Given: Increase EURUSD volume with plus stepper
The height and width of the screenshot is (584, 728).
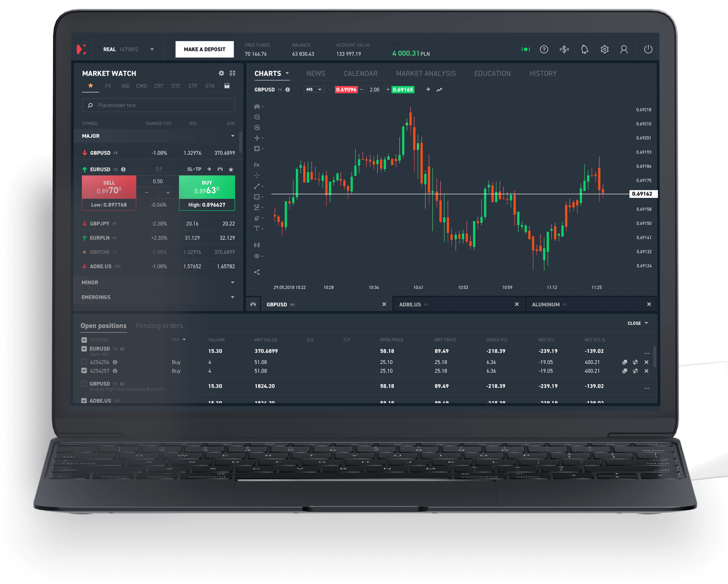Looking at the screenshot, I should tap(168, 193).
